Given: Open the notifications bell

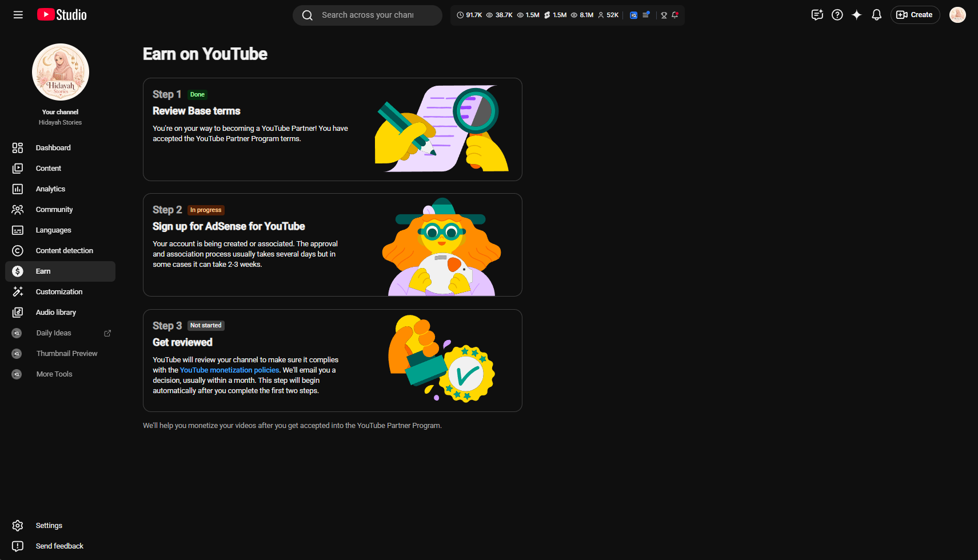Looking at the screenshot, I should pyautogui.click(x=877, y=15).
